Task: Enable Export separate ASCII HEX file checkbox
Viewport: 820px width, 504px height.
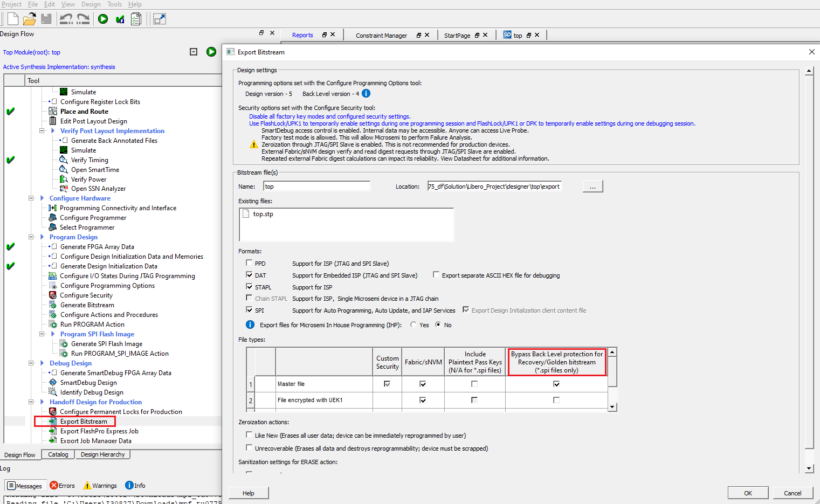Action: [x=436, y=275]
